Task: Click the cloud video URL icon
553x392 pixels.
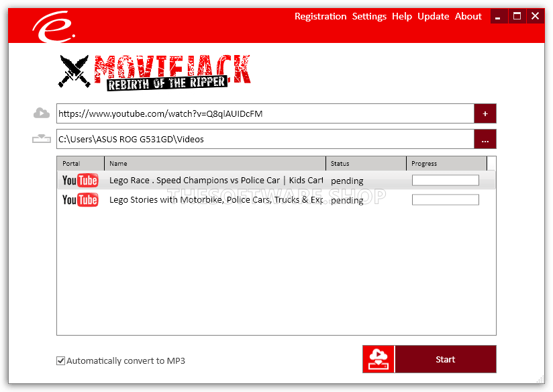Action: (42, 113)
